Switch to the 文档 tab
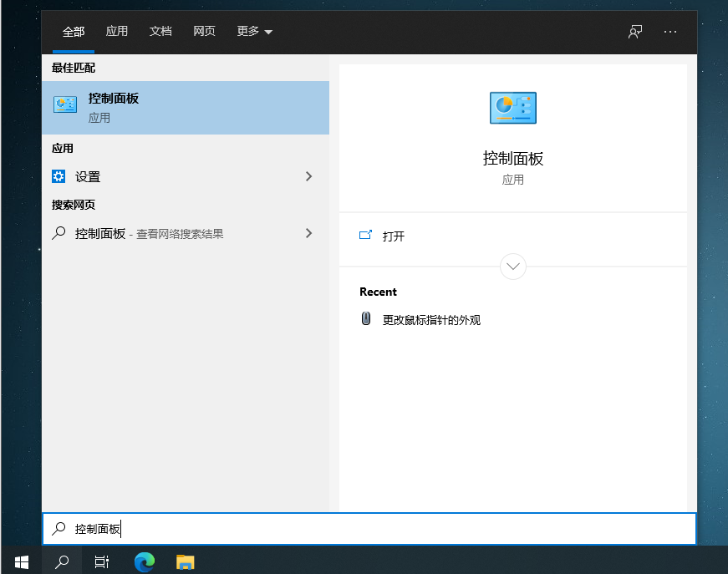This screenshot has width=728, height=574. (x=160, y=32)
